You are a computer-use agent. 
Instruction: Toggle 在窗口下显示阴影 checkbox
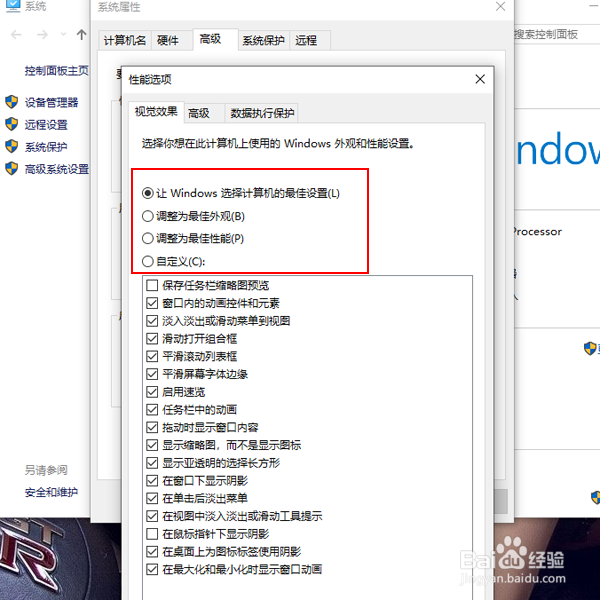pyautogui.click(x=152, y=480)
